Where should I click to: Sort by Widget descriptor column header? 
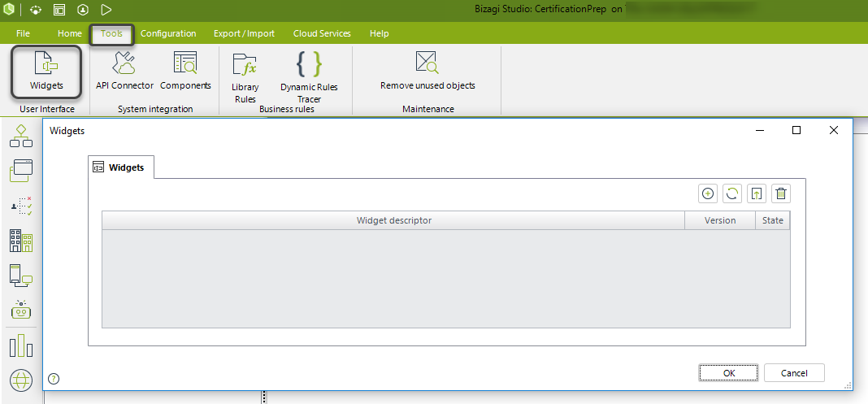[x=393, y=220]
